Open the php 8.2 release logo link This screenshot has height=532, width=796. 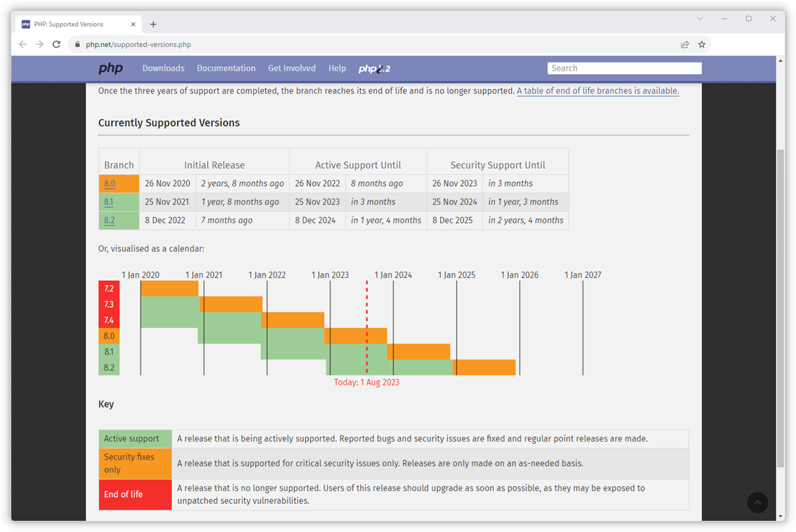pyautogui.click(x=374, y=69)
